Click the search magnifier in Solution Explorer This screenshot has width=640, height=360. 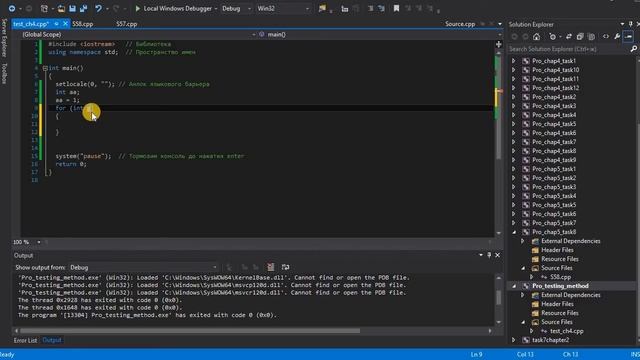tap(633, 49)
